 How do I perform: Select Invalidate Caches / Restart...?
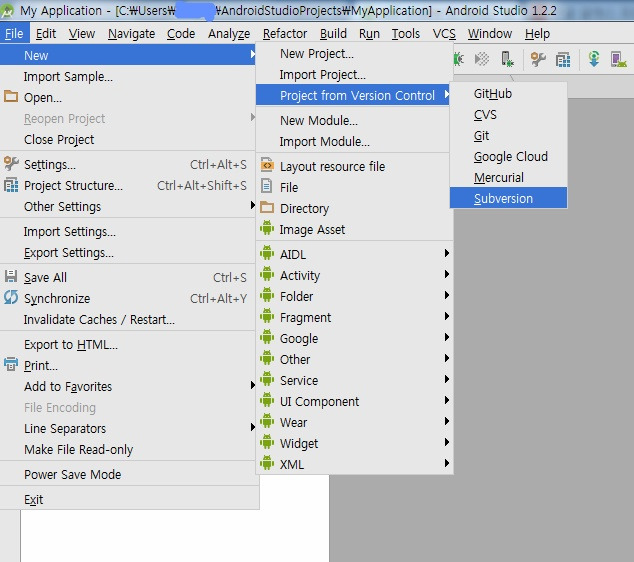pos(129,319)
